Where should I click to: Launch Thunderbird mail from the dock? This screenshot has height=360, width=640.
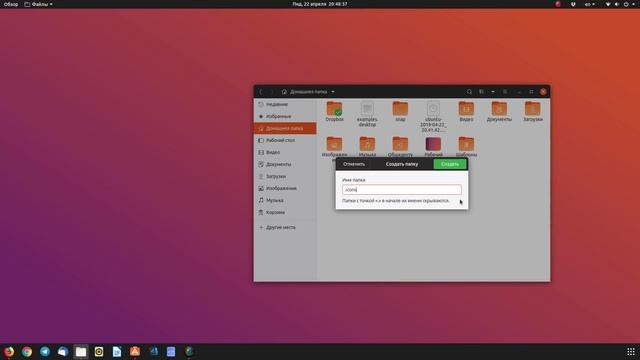[x=63, y=351]
